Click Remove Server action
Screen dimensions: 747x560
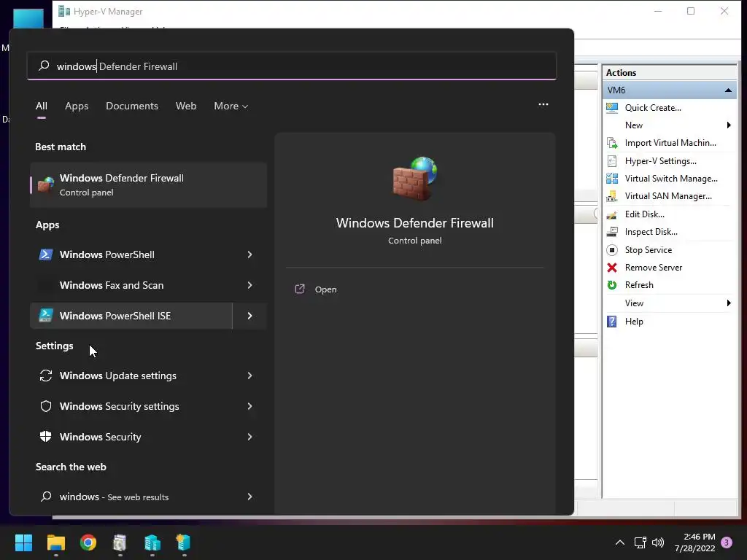[x=653, y=268]
